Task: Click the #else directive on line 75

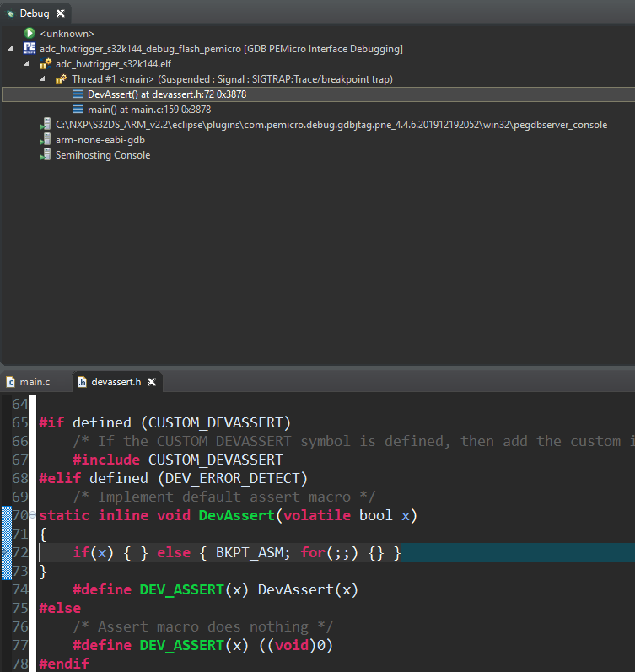Action: pos(60,608)
